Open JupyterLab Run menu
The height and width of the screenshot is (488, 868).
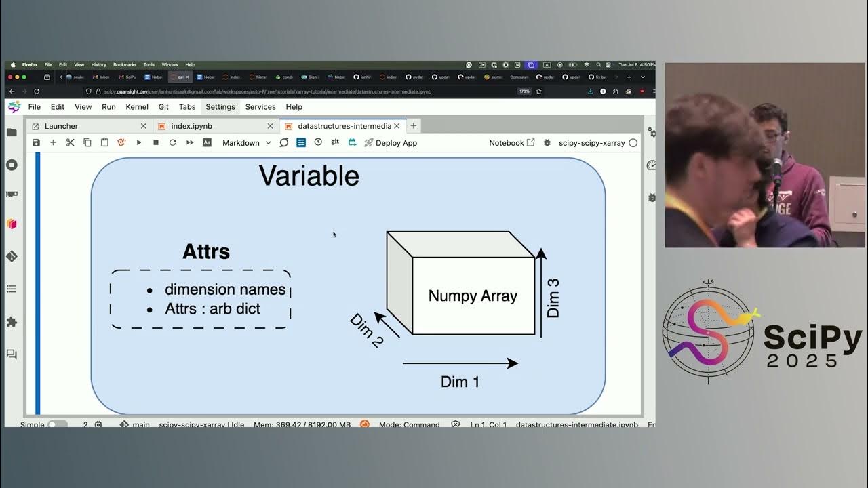108,107
